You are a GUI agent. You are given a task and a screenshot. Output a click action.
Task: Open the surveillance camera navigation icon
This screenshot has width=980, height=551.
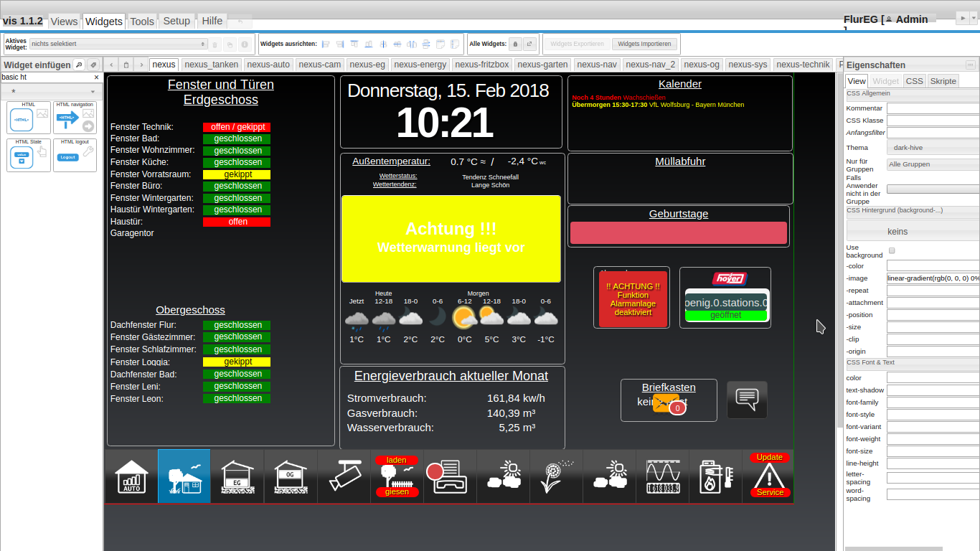(x=344, y=476)
